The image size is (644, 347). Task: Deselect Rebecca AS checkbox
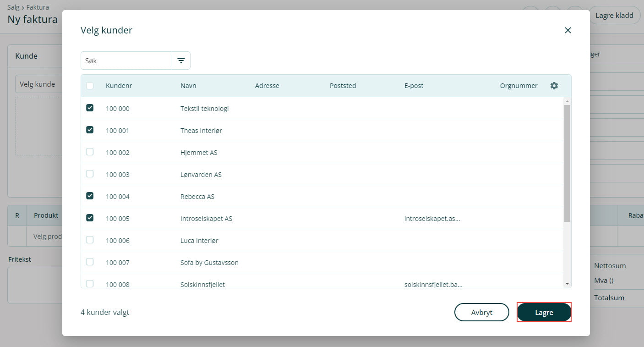90,196
